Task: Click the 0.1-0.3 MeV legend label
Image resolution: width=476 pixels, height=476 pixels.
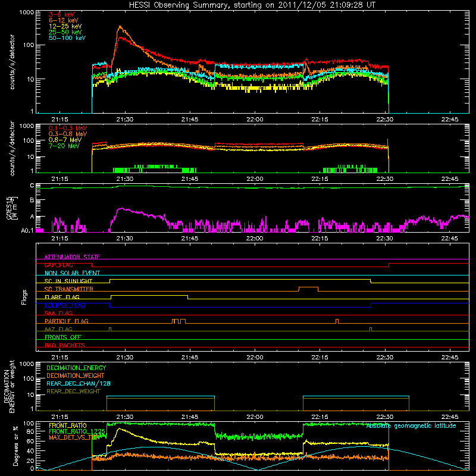Action: click(68, 128)
